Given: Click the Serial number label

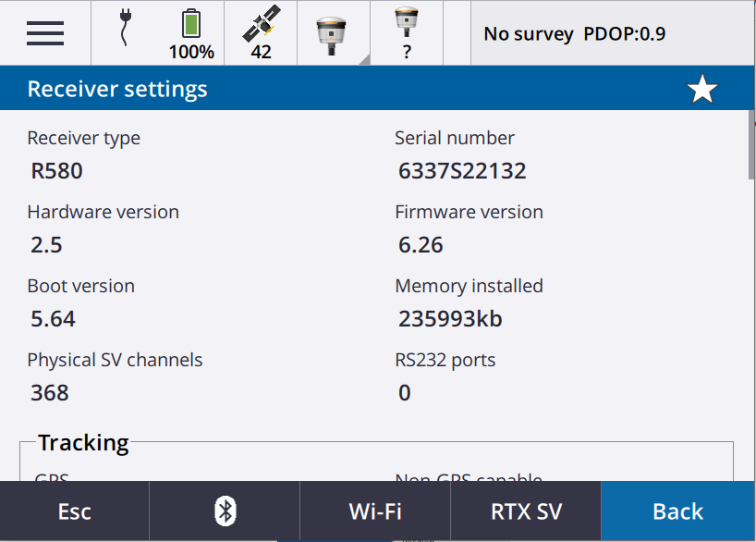Looking at the screenshot, I should (455, 138).
